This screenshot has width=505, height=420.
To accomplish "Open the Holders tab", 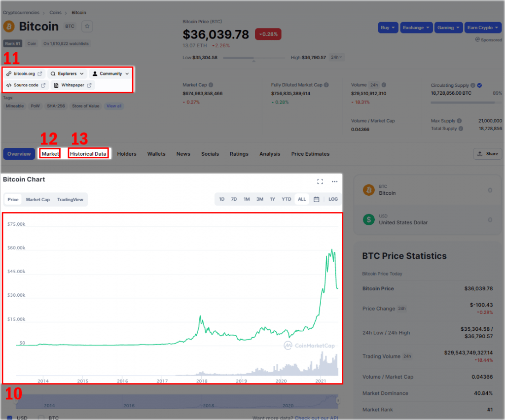I will [x=127, y=154].
